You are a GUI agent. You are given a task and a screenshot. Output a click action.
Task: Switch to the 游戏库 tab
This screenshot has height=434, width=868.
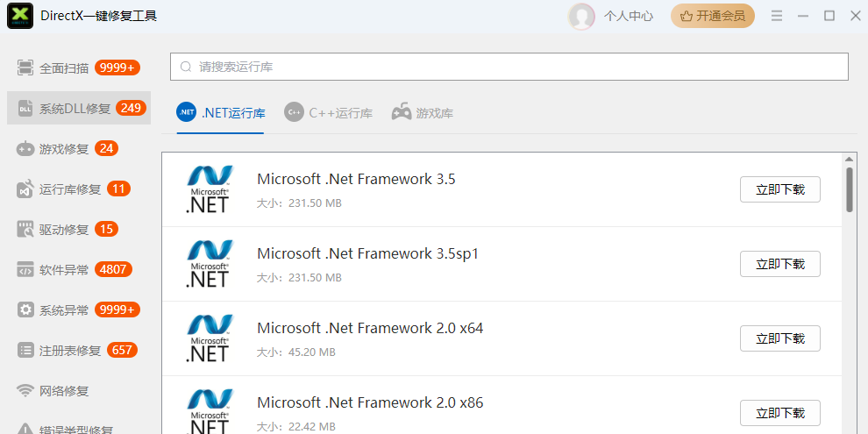tap(423, 113)
